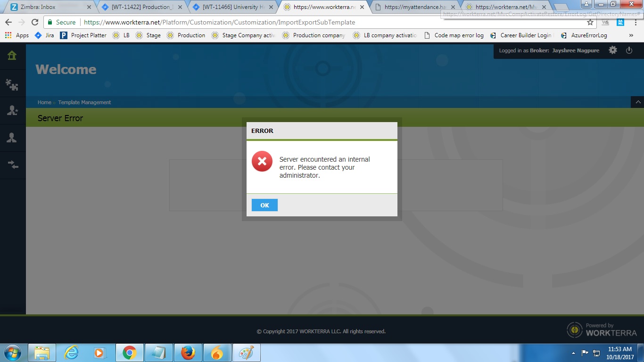
Task: Open Internet Explorer from the taskbar
Action: (x=71, y=353)
